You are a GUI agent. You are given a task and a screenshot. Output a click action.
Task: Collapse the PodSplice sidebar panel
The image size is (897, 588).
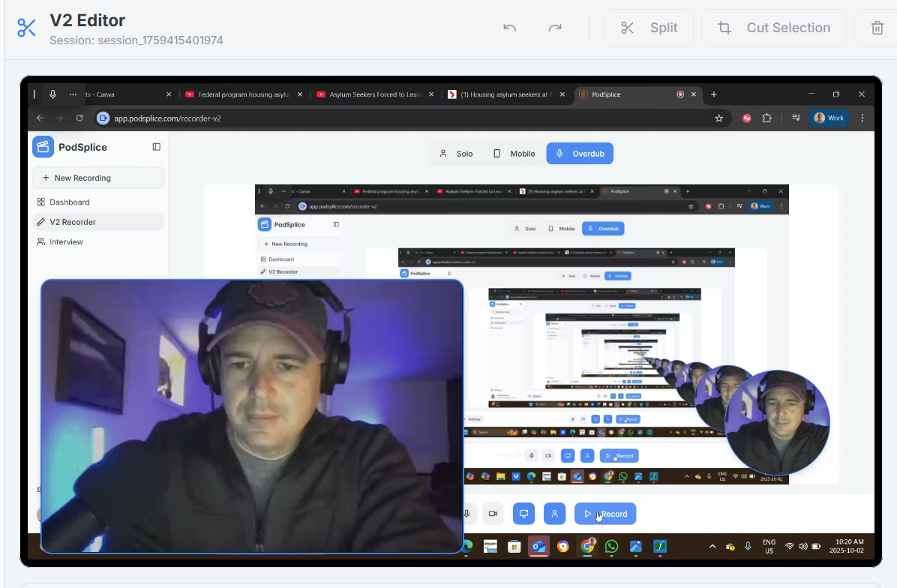click(x=156, y=147)
